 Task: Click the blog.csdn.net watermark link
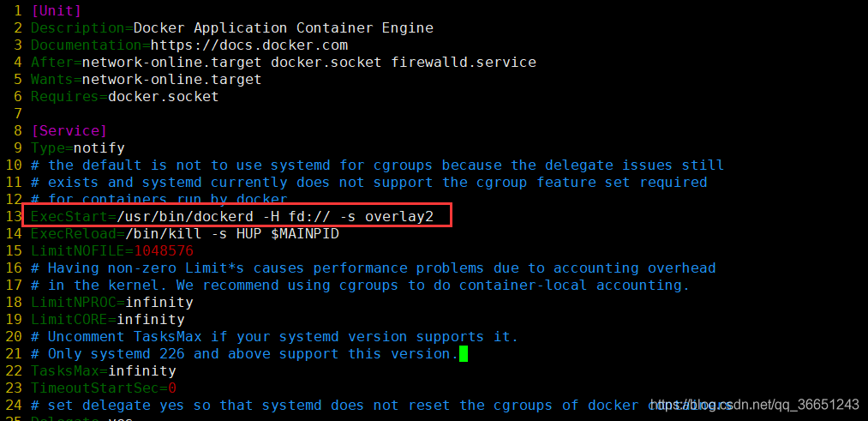tap(755, 405)
